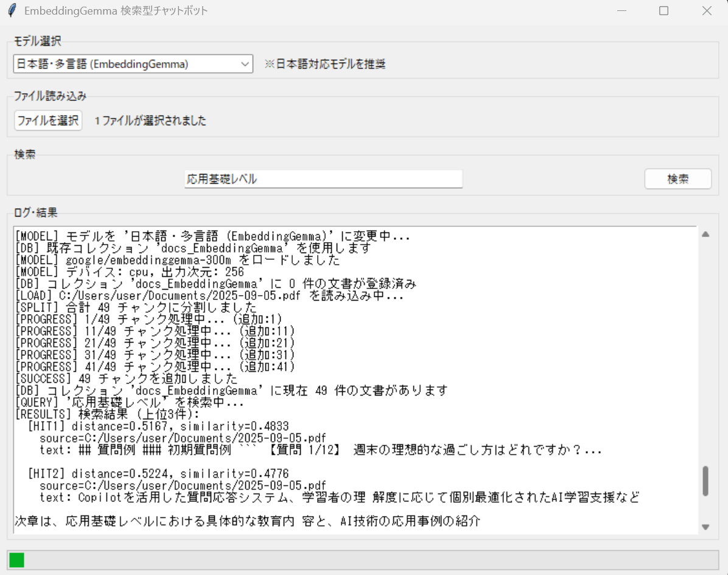This screenshot has width=728, height=575.
Task: Click the ファイルを選択 button
Action: 48,120
